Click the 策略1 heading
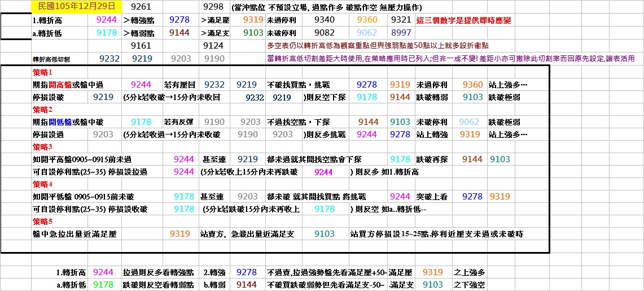The image size is (644, 291). (x=43, y=73)
